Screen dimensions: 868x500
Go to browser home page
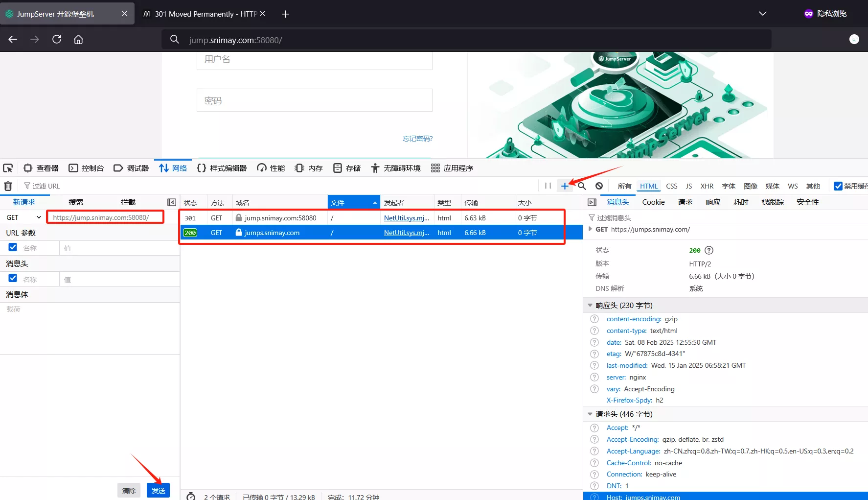(x=78, y=40)
